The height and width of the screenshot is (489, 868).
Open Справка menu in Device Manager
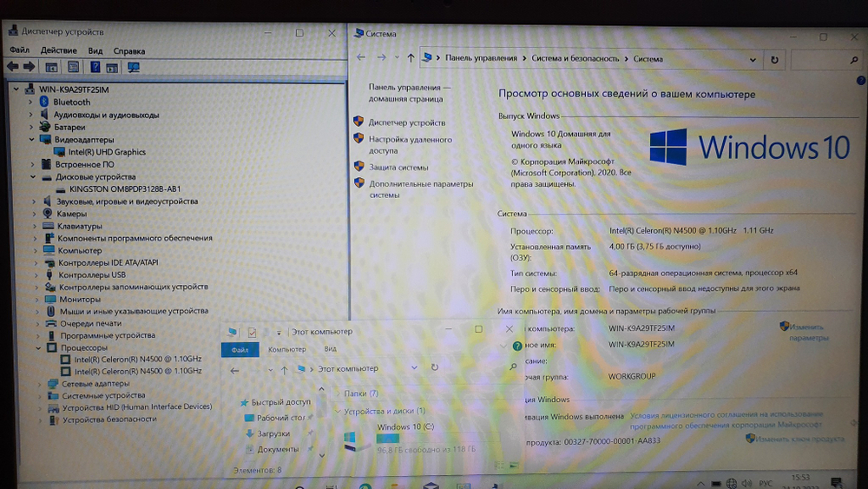[x=129, y=51]
